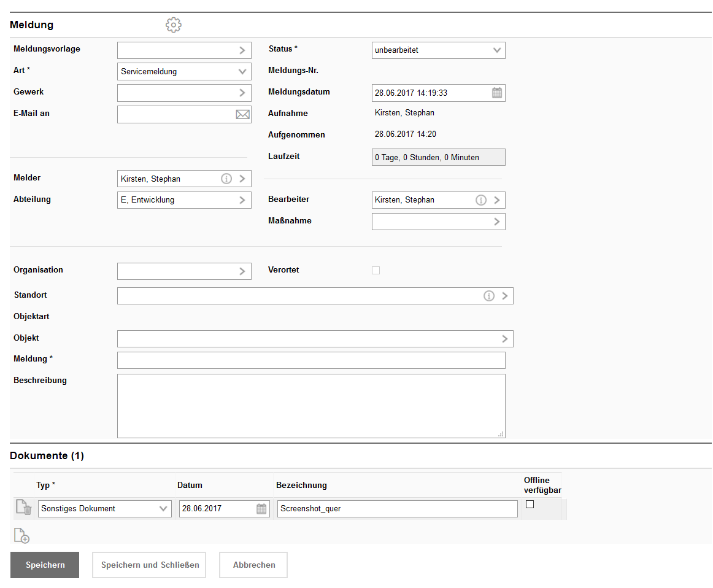Toggle the Verortet checkbox
Image resolution: width=713 pixels, height=588 pixels.
[x=376, y=270]
